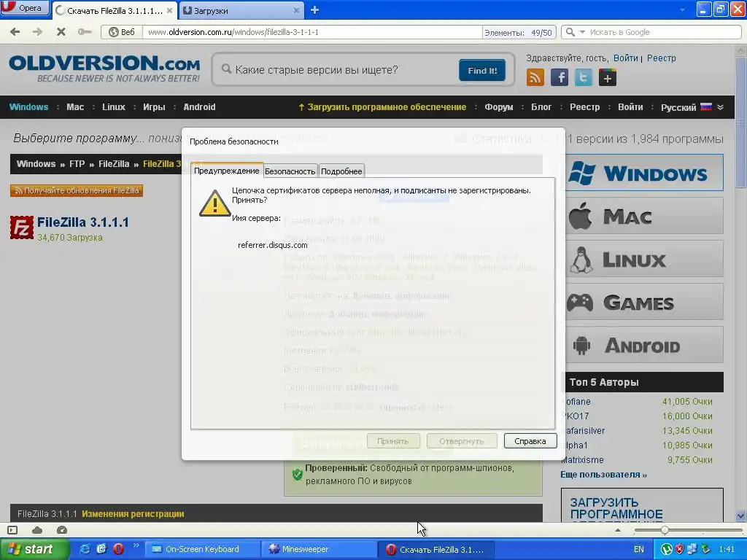This screenshot has height=560, width=747.
Task: Close the Скачать FileZilla tab
Action: pyautogui.click(x=169, y=10)
